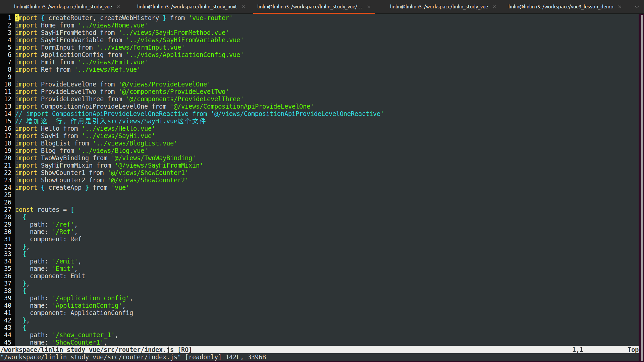Close the vue3_lesson_demo terminal tab

[620, 7]
